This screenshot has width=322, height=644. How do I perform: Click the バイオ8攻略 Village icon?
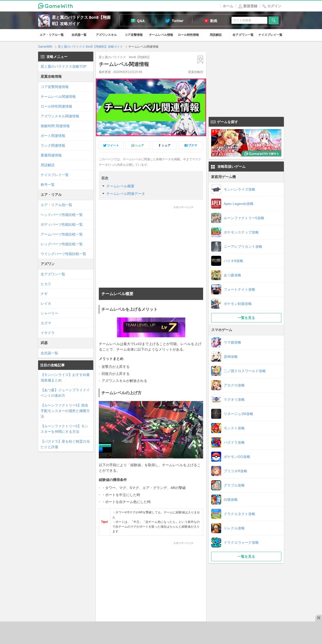[x=216, y=261]
